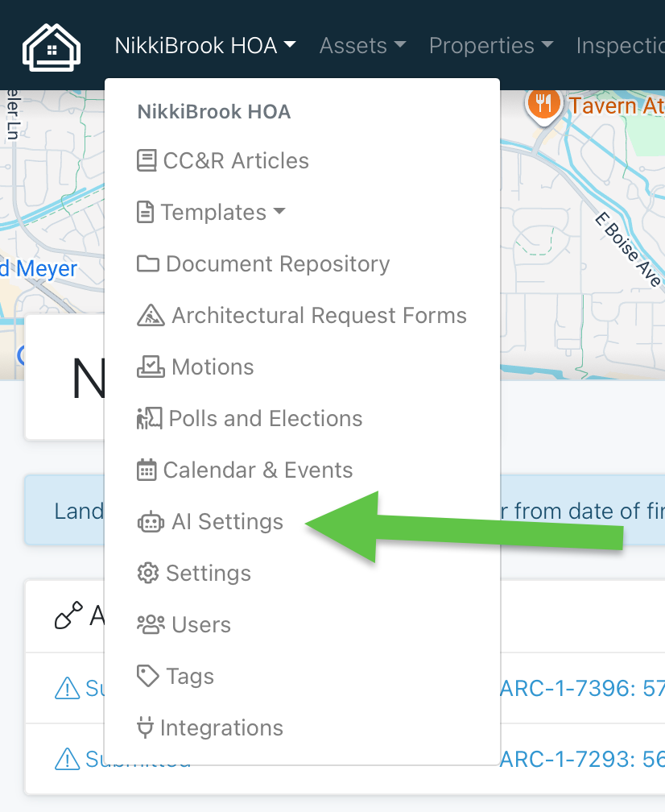Click the Integrations plug icon
665x812 pixels.
tap(145, 728)
